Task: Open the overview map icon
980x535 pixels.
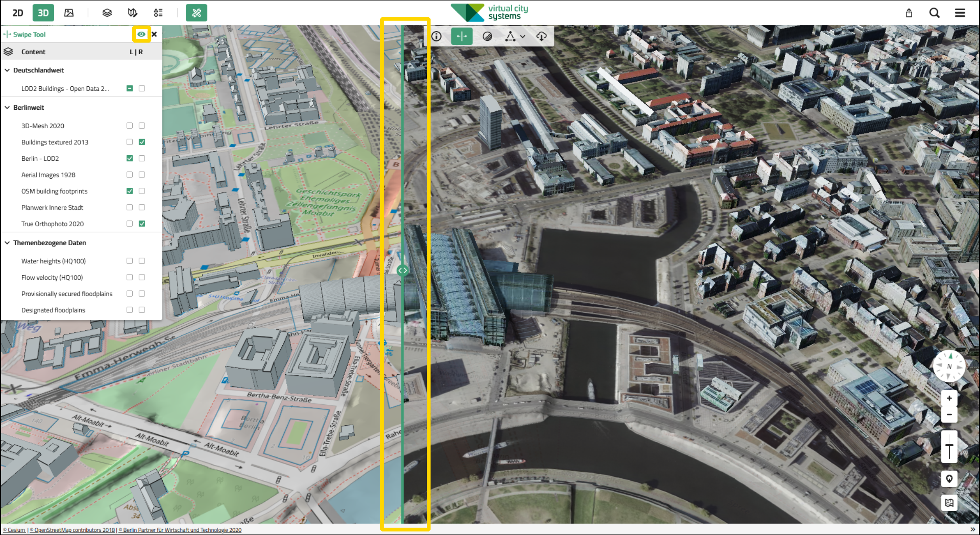Action: click(949, 503)
